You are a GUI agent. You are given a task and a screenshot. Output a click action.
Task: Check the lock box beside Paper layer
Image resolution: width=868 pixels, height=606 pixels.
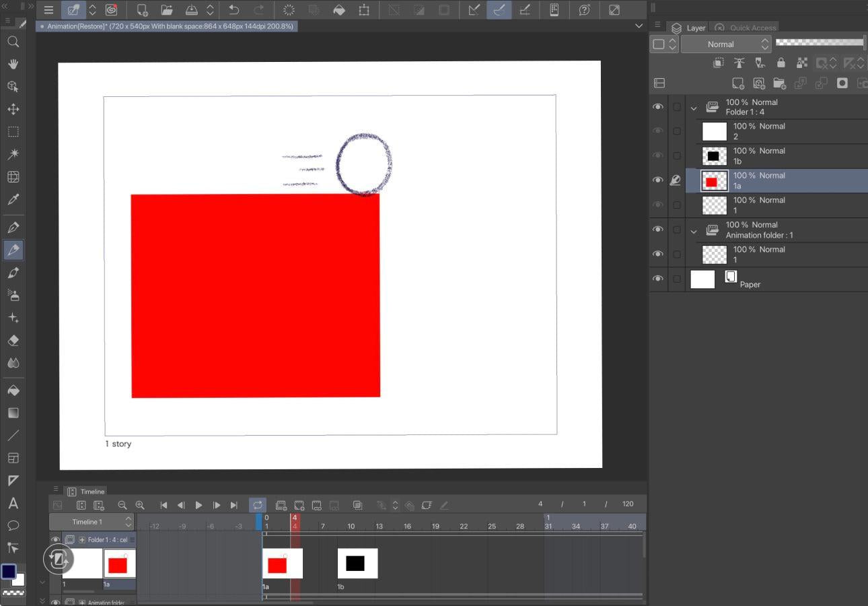(x=677, y=279)
